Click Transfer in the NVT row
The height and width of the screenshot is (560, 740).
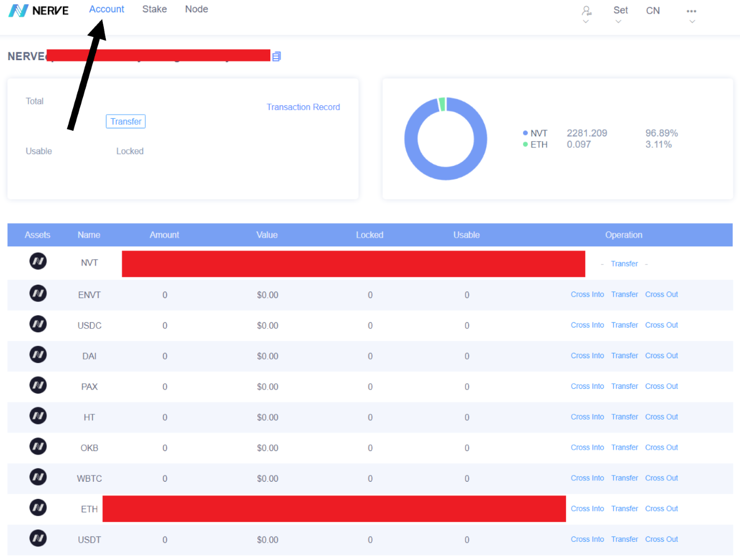coord(624,264)
